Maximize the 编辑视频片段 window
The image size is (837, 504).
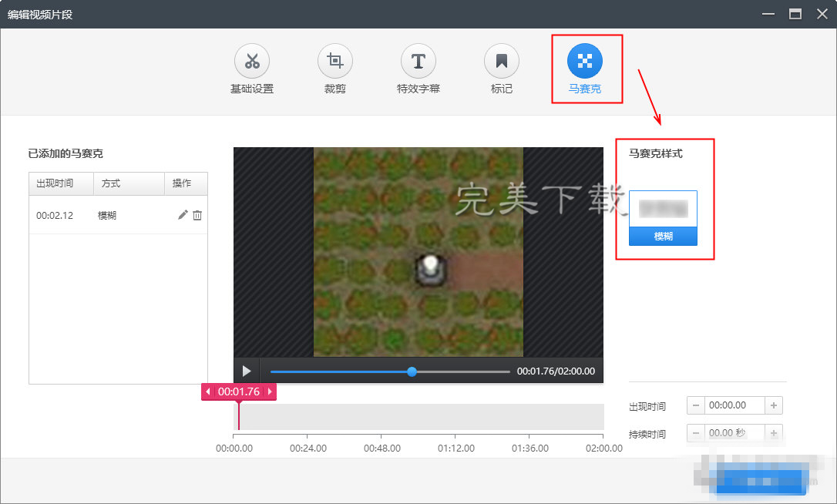795,14
